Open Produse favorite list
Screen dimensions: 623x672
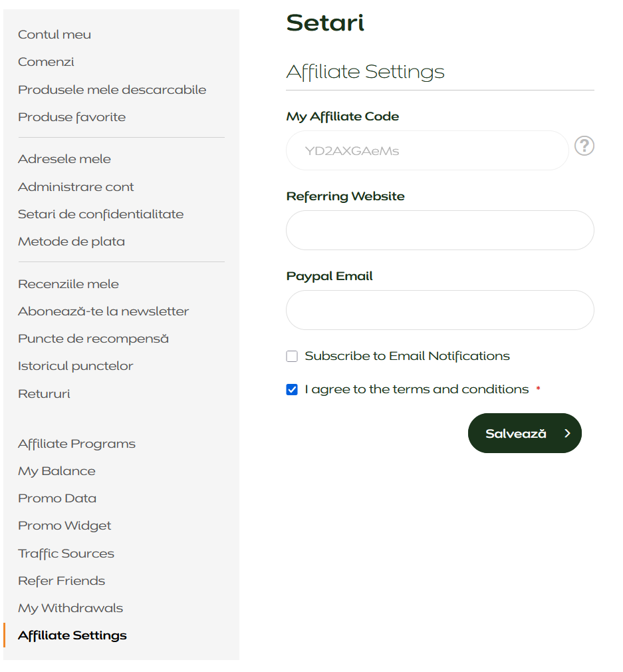(x=72, y=117)
